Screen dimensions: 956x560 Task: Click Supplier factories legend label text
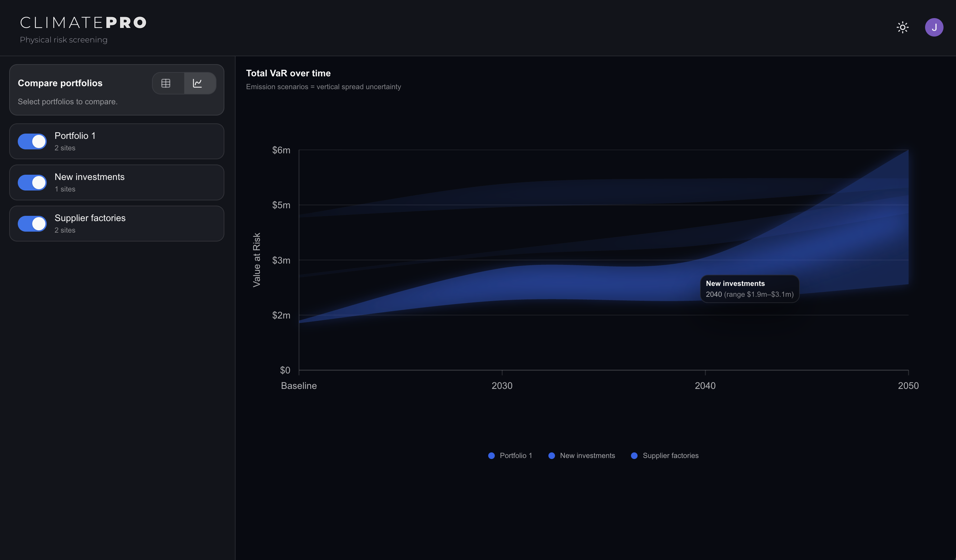[670, 456]
